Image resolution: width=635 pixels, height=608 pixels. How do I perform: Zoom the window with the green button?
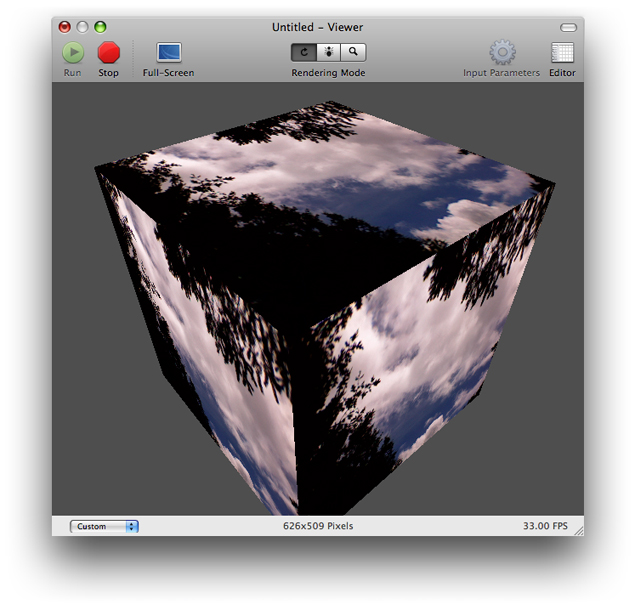tap(100, 27)
